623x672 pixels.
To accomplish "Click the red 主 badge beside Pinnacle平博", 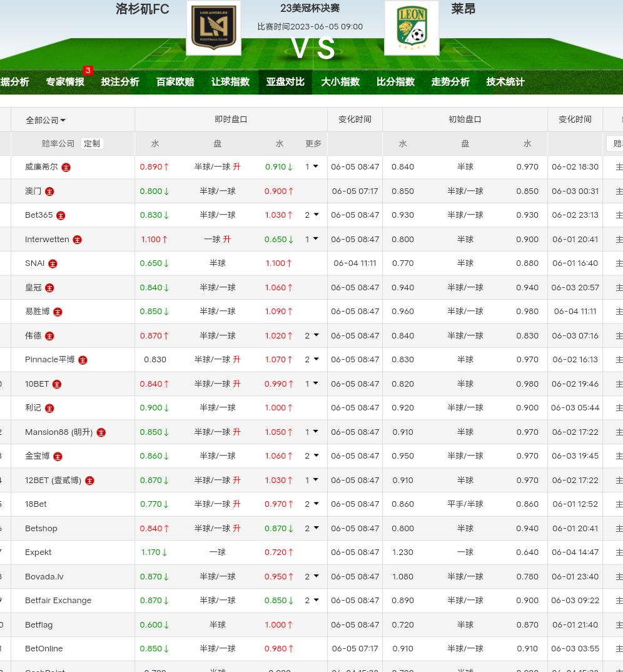I will pos(83,360).
